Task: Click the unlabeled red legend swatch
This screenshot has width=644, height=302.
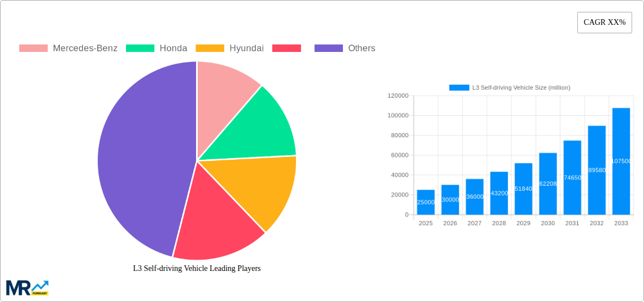Action: [286, 49]
